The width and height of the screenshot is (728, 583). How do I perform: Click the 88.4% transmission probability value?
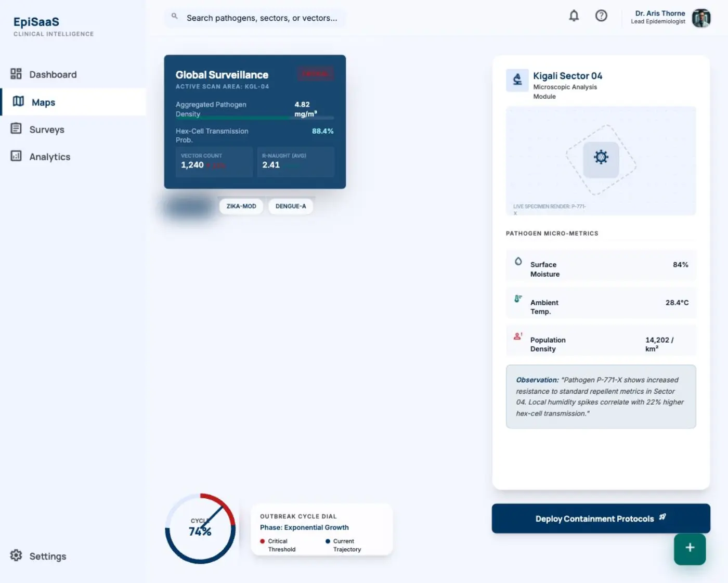tap(322, 131)
